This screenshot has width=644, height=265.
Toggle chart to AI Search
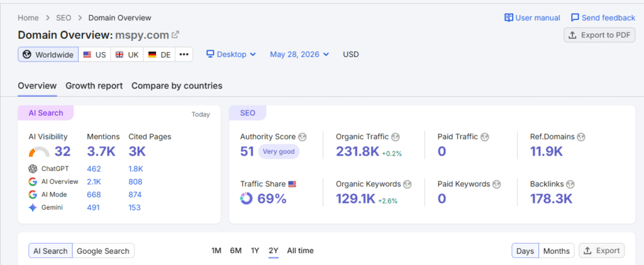tap(50, 251)
